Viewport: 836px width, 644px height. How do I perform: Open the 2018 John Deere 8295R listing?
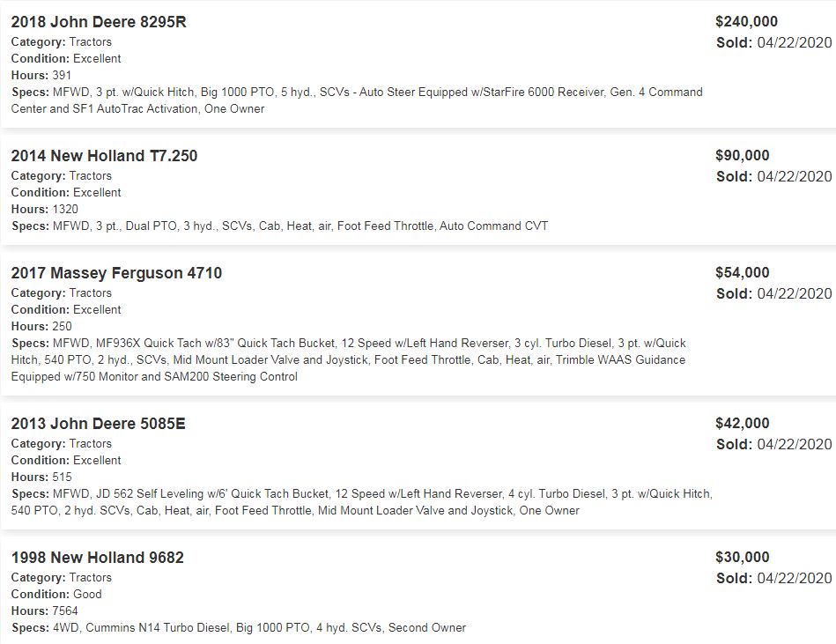pos(99,22)
